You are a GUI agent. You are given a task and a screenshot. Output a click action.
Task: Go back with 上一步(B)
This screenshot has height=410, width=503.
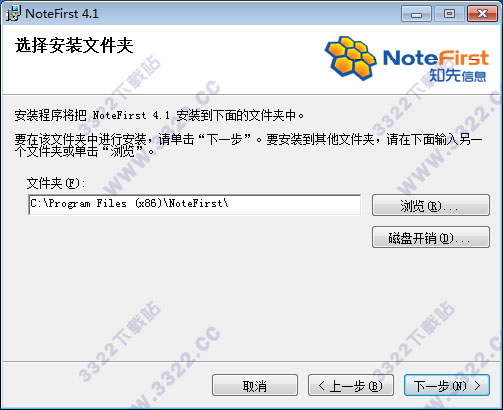351,385
